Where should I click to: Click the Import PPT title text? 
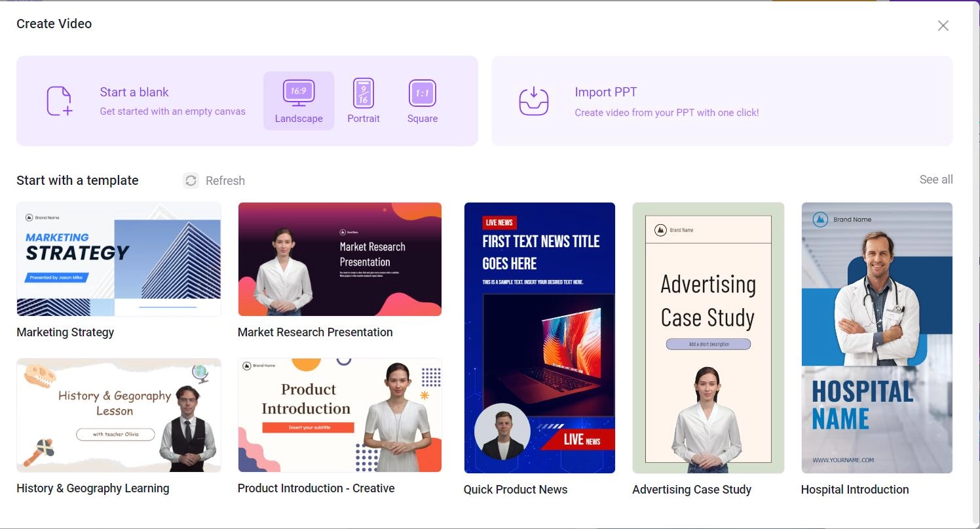click(605, 92)
